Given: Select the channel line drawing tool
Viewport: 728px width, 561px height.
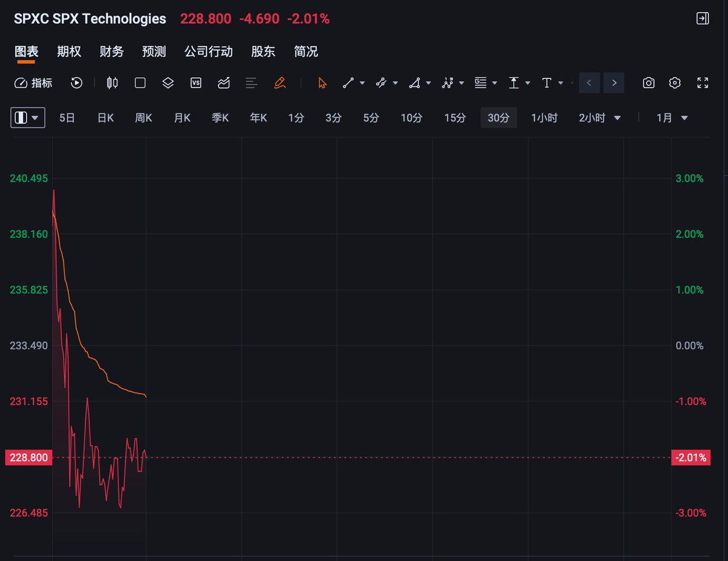Looking at the screenshot, I should tap(381, 83).
